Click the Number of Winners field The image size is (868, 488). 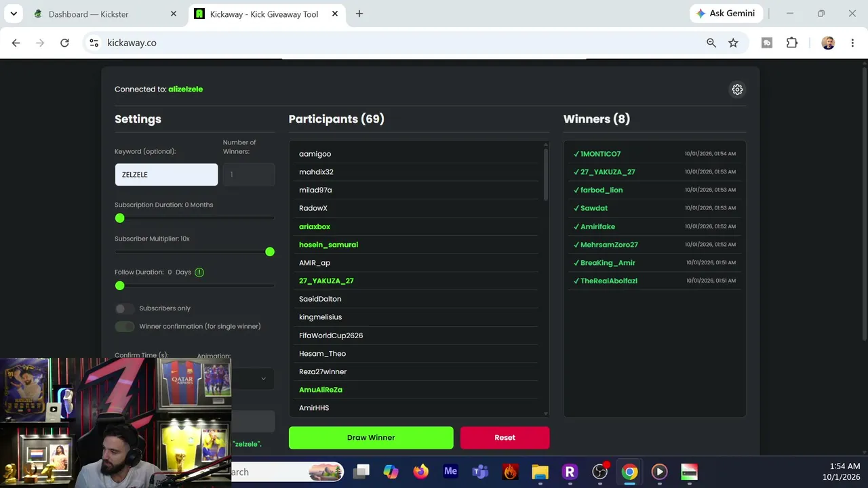point(249,175)
